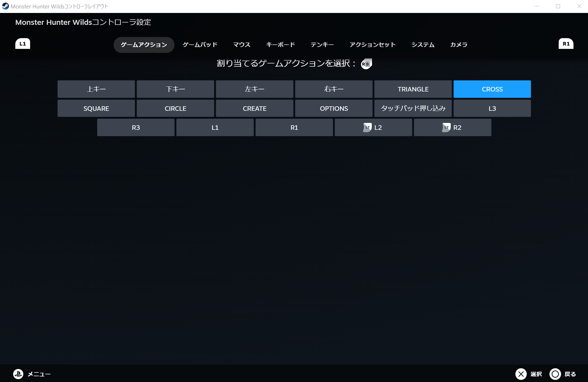
Task: Click the RB glyph beside the prompt
Action: point(366,64)
